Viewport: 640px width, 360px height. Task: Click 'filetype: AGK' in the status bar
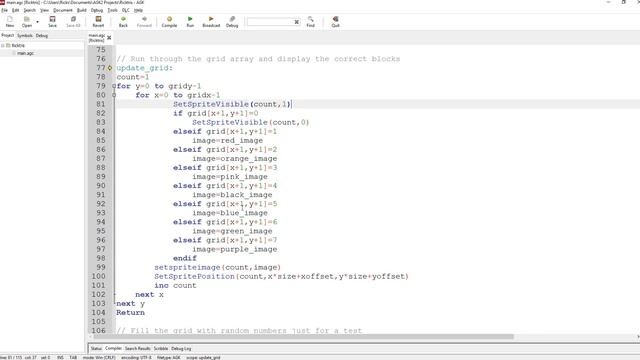click(x=169, y=358)
